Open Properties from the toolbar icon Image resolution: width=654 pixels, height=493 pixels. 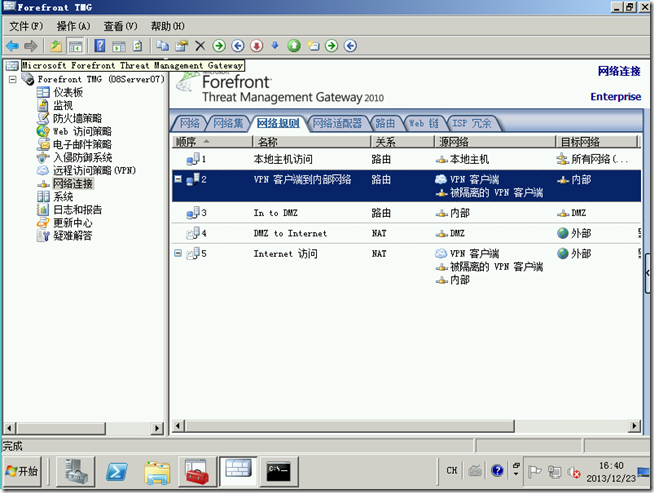tap(181, 46)
